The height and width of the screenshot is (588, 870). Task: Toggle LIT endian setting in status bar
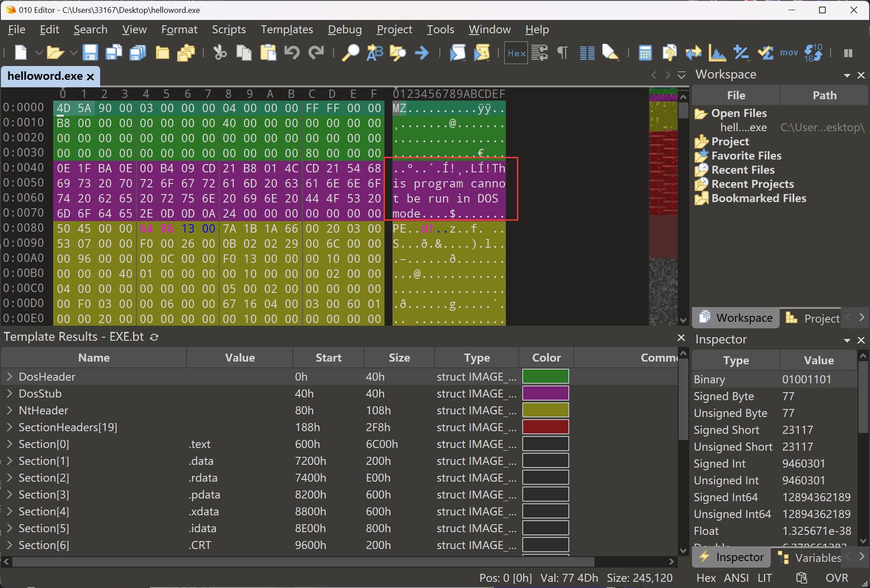tap(765, 578)
